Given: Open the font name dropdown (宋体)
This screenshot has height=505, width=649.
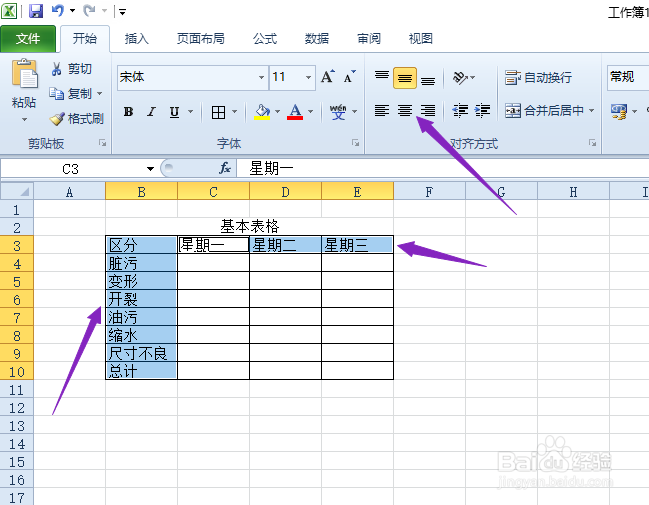Looking at the screenshot, I should point(262,77).
